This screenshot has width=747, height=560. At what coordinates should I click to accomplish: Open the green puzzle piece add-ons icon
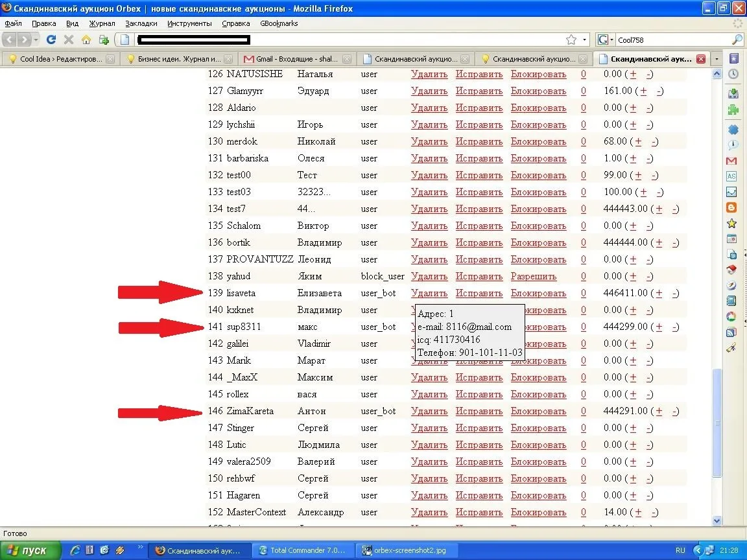733,110
